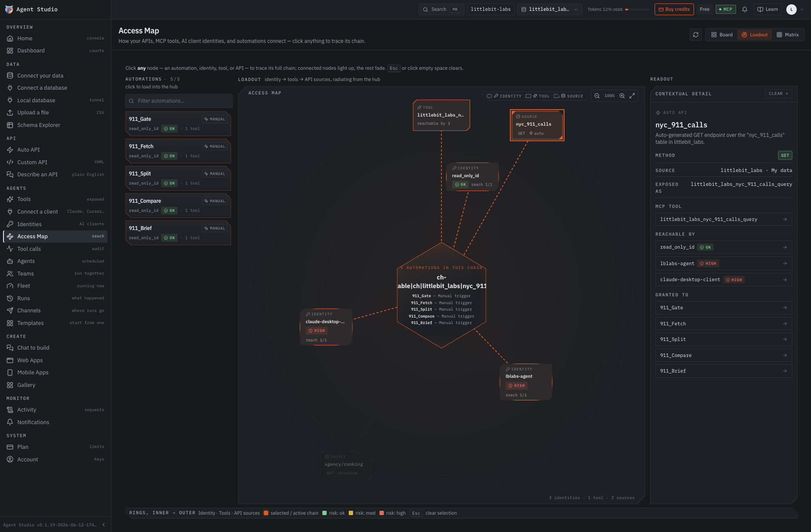Collapse the sidebar with the chevron icon
Screen dimensions: 811x532
(104, 525)
